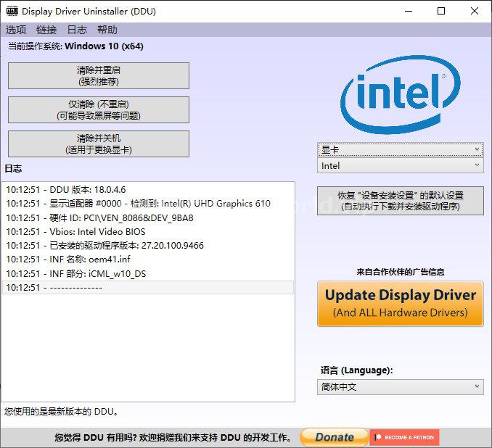Image resolution: width=492 pixels, height=448 pixels.
Task: Click the 语言 (Language) label
Action: 356,370
